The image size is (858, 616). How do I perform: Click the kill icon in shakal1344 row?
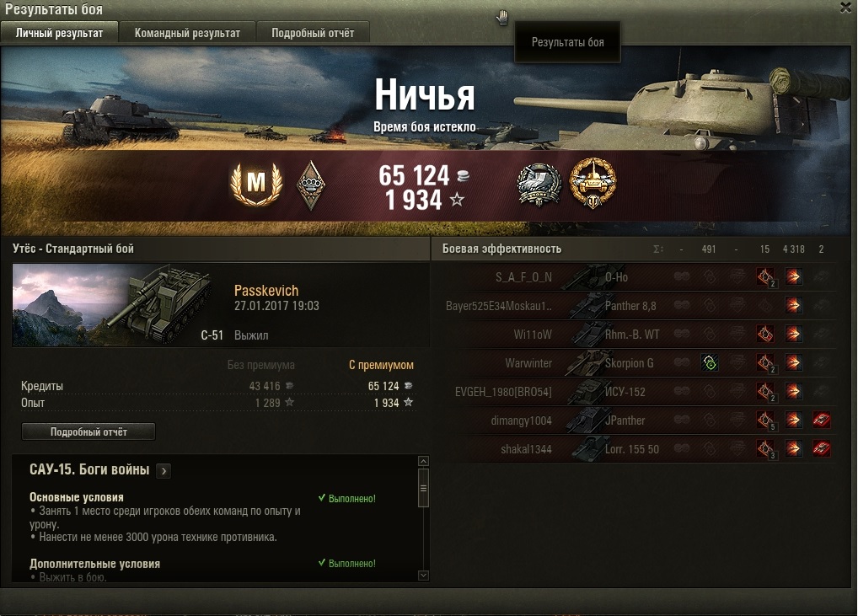point(822,449)
